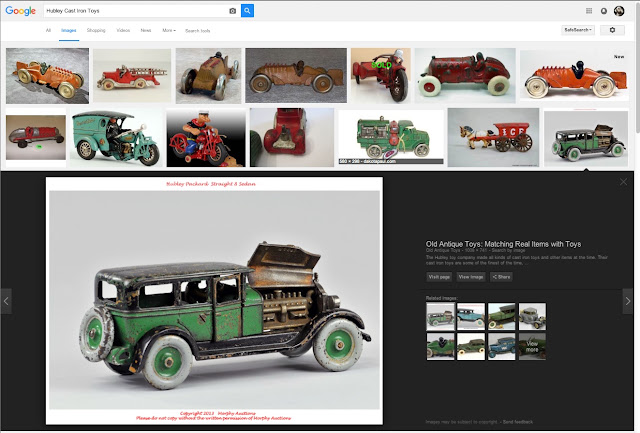The height and width of the screenshot is (433, 640).
Task: Open the settings gear menu
Action: tap(612, 30)
